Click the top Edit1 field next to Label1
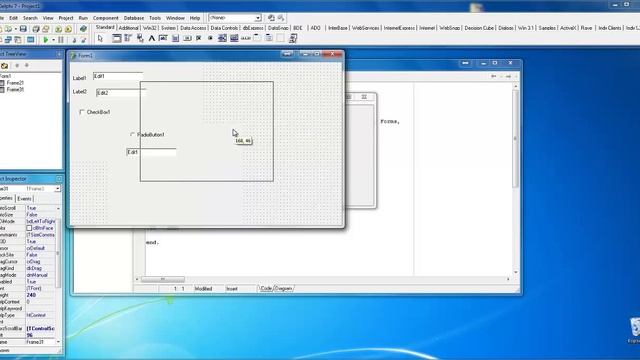This screenshot has width=640, height=360. coord(118,76)
